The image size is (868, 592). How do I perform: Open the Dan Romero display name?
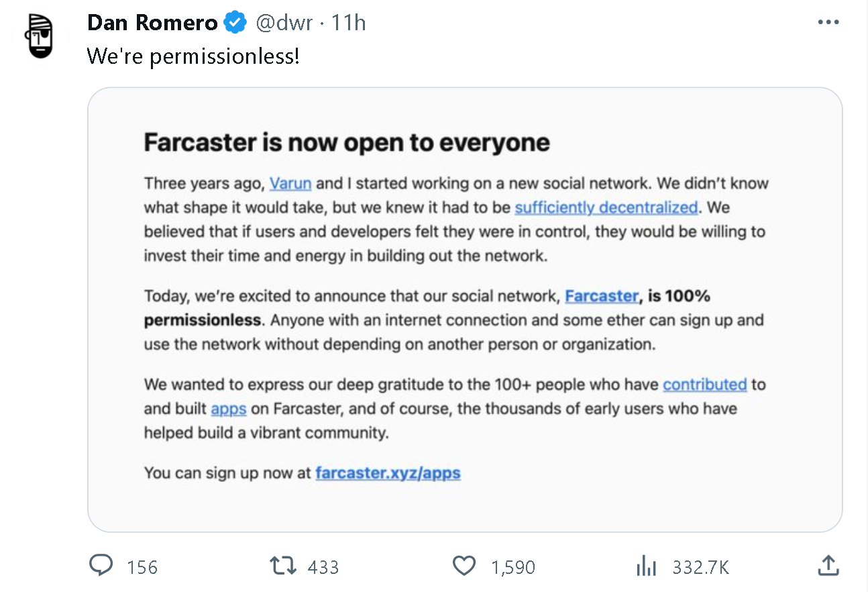152,23
